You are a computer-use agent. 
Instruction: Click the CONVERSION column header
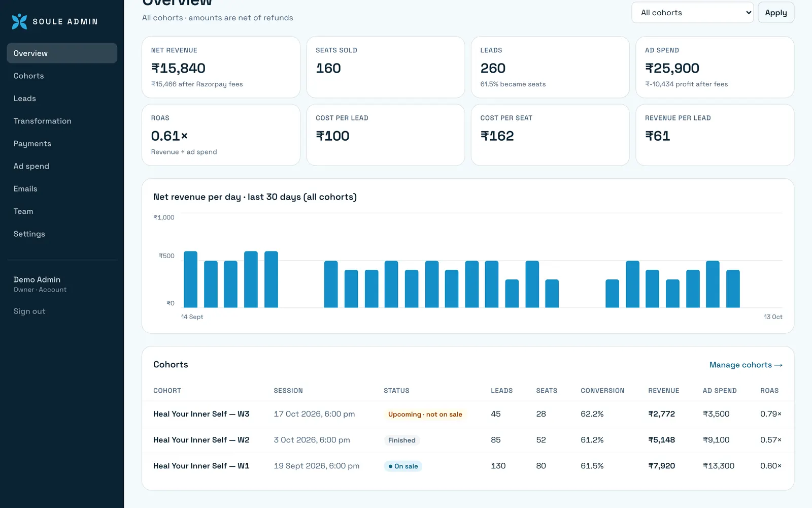pos(602,391)
